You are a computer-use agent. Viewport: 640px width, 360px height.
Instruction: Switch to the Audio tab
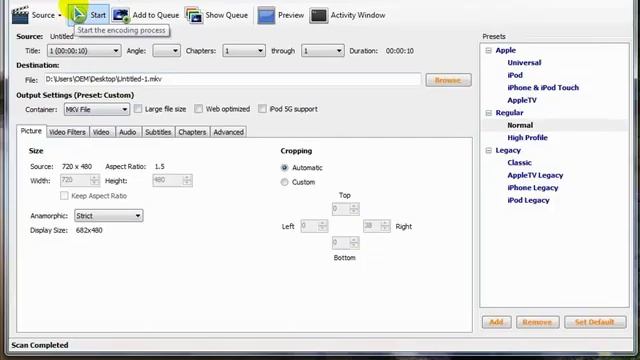click(128, 132)
